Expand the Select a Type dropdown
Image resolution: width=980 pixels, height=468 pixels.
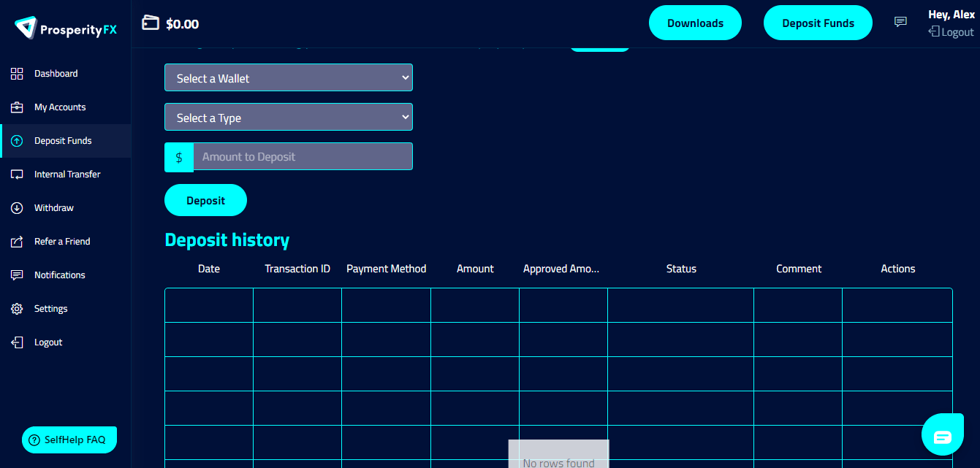288,117
